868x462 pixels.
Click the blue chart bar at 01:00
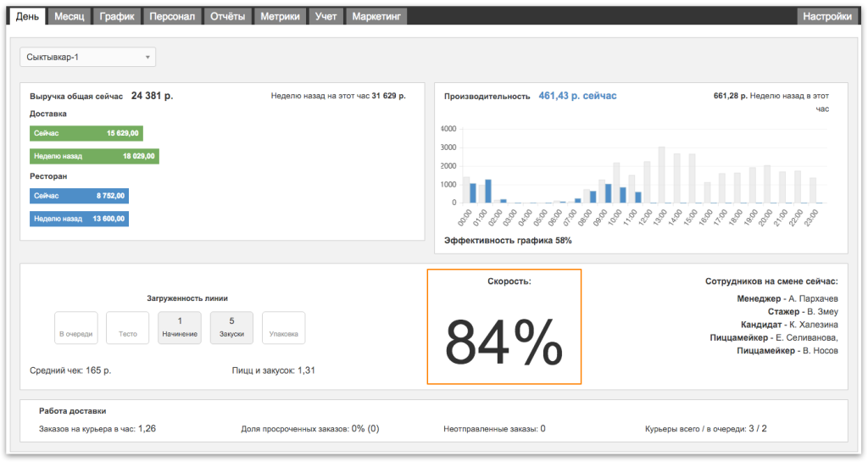488,192
